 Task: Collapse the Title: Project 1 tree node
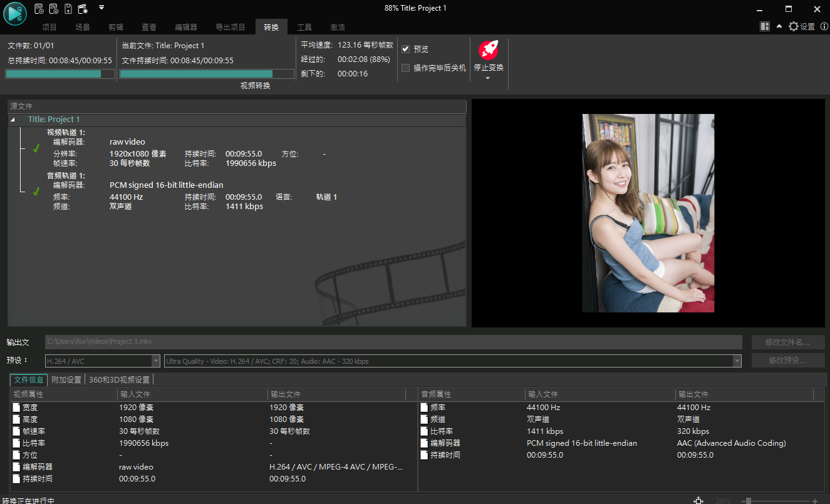pos(13,120)
